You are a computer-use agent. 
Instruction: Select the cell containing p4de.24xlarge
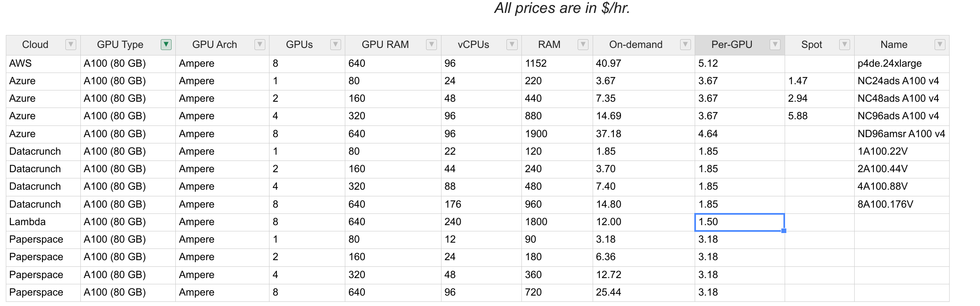pyautogui.click(x=902, y=64)
